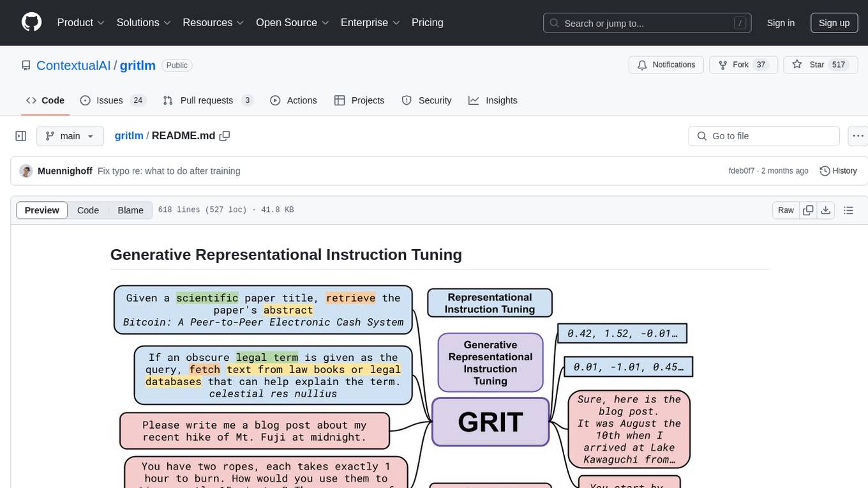This screenshot has height=488, width=868.
Task: Click the Sign in link
Action: [781, 23]
